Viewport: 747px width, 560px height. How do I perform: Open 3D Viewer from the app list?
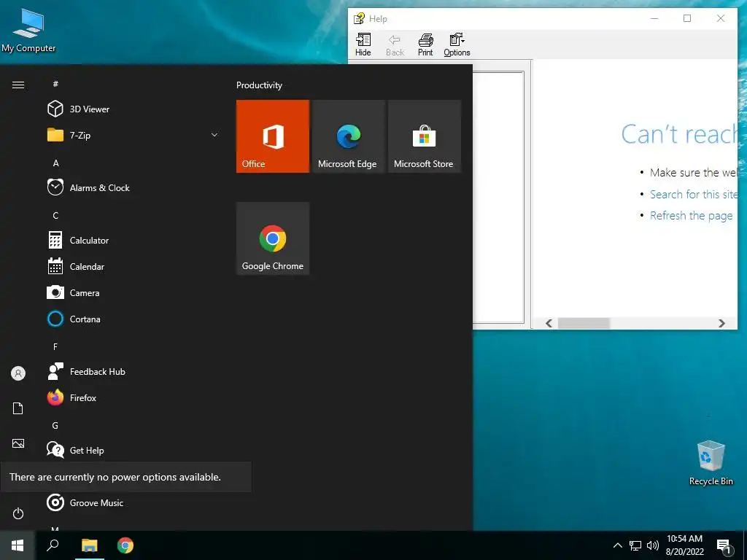coord(133,109)
